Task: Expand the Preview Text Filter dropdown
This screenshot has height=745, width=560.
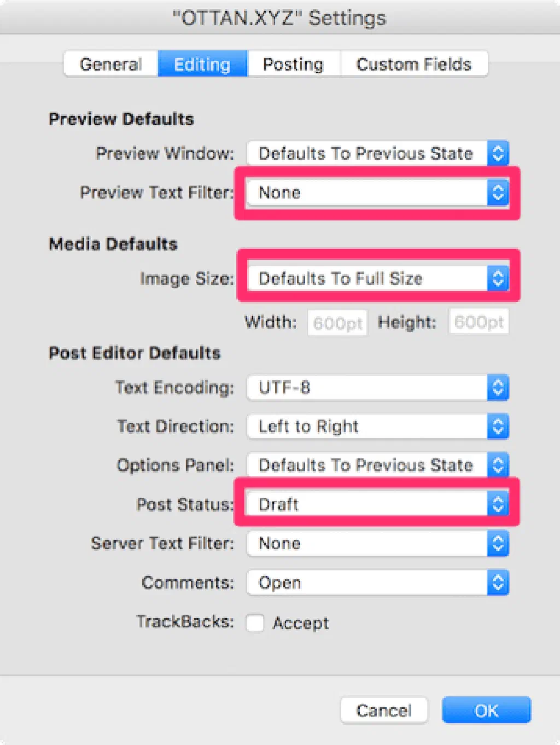Action: pos(377,193)
